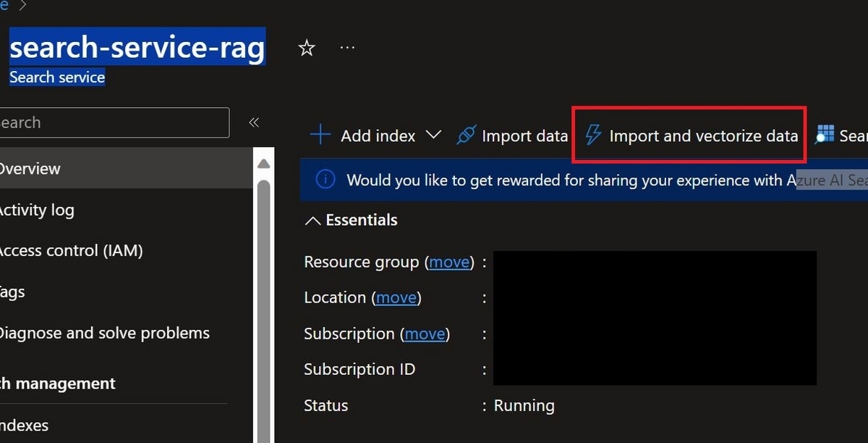Viewport: 868px width, 443px height.
Task: Open the Add index dropdown arrow
Action: [x=433, y=135]
